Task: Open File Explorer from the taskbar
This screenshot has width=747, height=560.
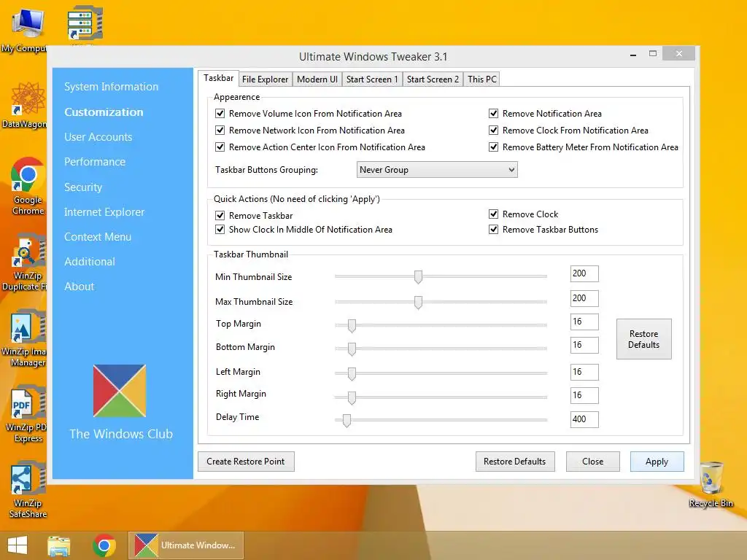Action: click(59, 545)
